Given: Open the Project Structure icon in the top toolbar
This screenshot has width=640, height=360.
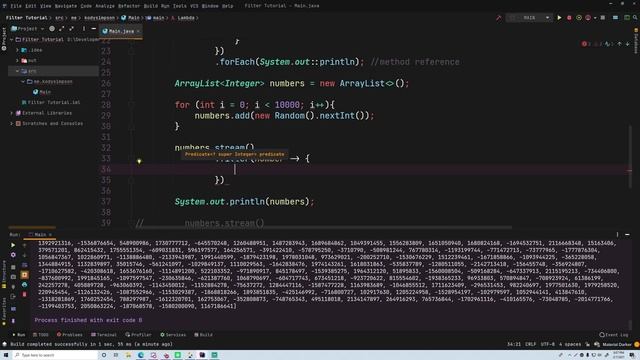Looking at the screenshot, I should pyautogui.click(x=615, y=18).
